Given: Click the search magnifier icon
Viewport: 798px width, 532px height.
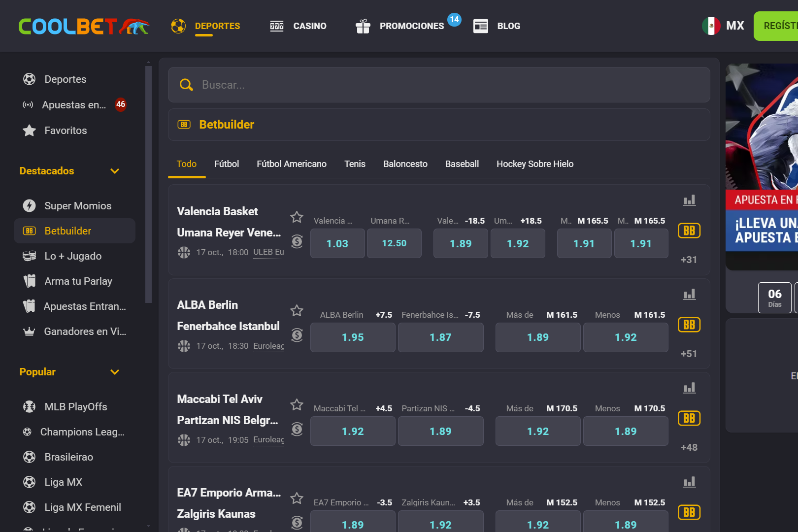Looking at the screenshot, I should pos(186,85).
